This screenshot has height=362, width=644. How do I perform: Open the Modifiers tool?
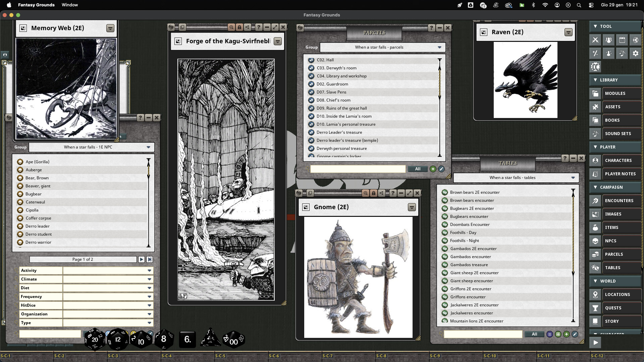tap(595, 53)
